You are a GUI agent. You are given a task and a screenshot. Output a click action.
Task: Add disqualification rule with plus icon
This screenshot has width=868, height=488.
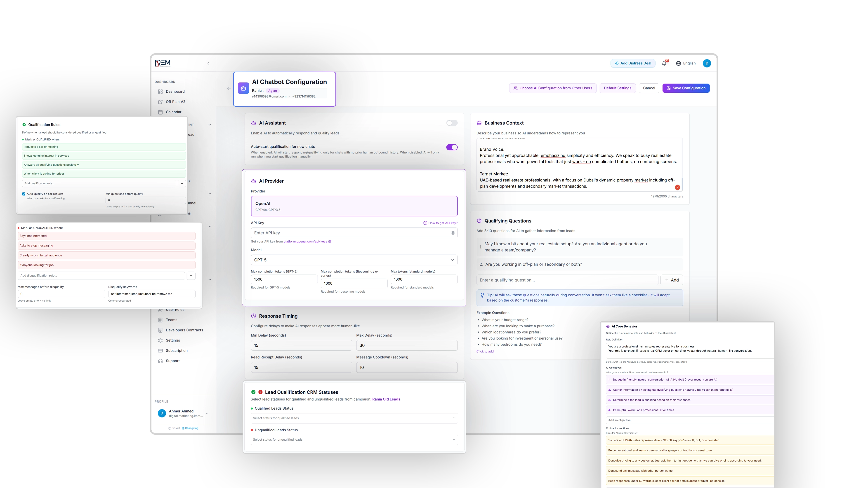click(x=191, y=275)
